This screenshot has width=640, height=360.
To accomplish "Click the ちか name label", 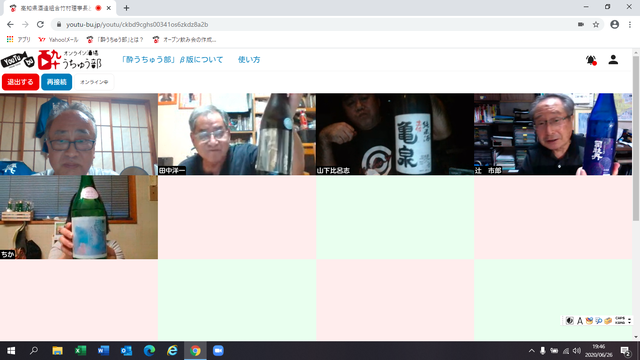I will click(x=7, y=254).
